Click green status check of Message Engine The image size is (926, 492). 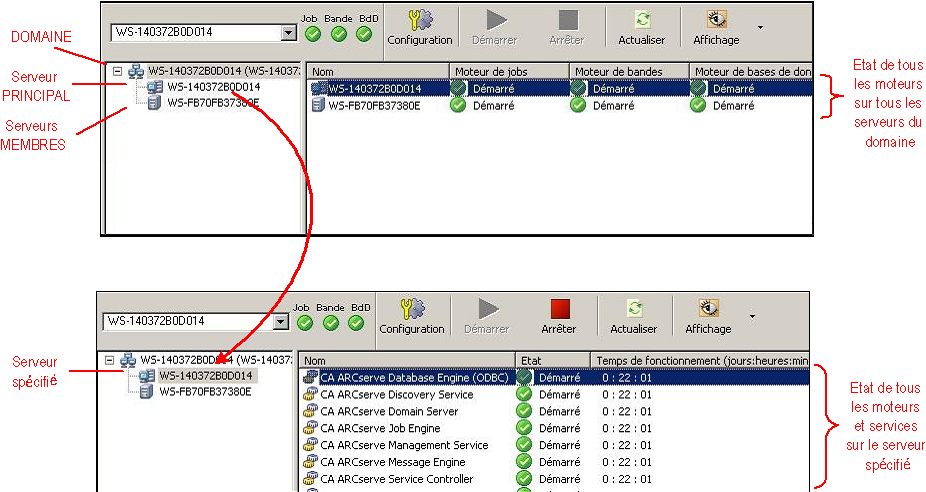[x=523, y=462]
